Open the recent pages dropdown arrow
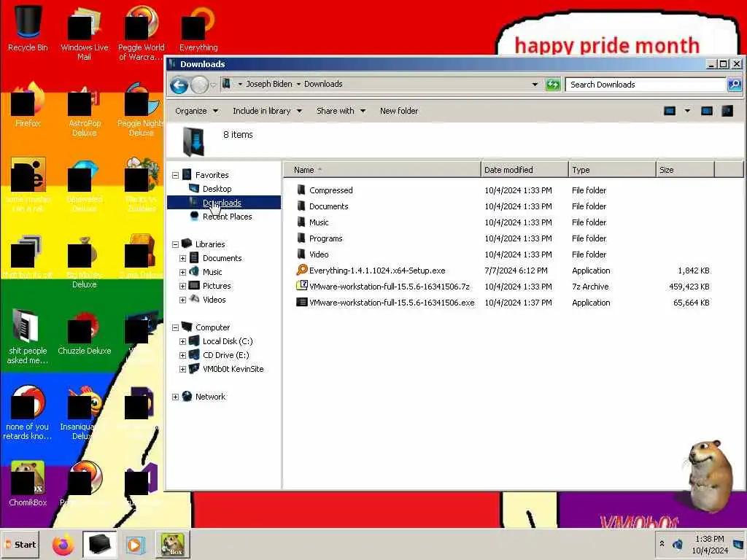Screen dimensions: 747x560 [x=213, y=85]
